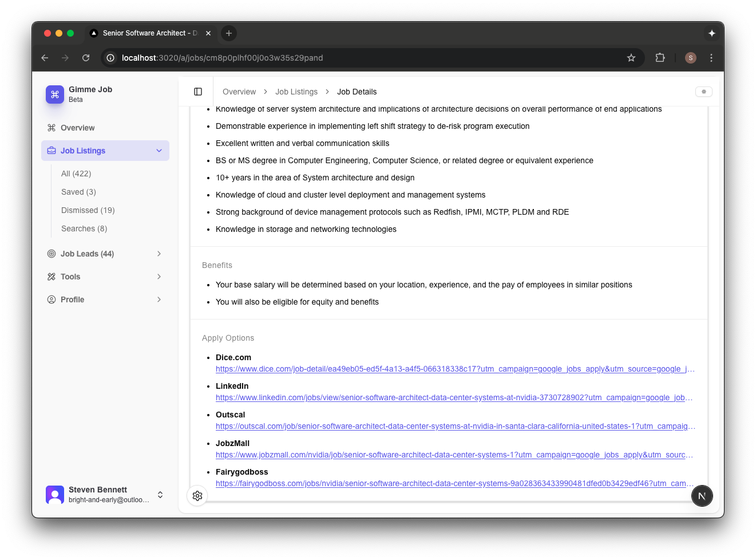Show Dismissed (19) jobs
Screen dimensions: 756x560
pyautogui.click(x=88, y=210)
